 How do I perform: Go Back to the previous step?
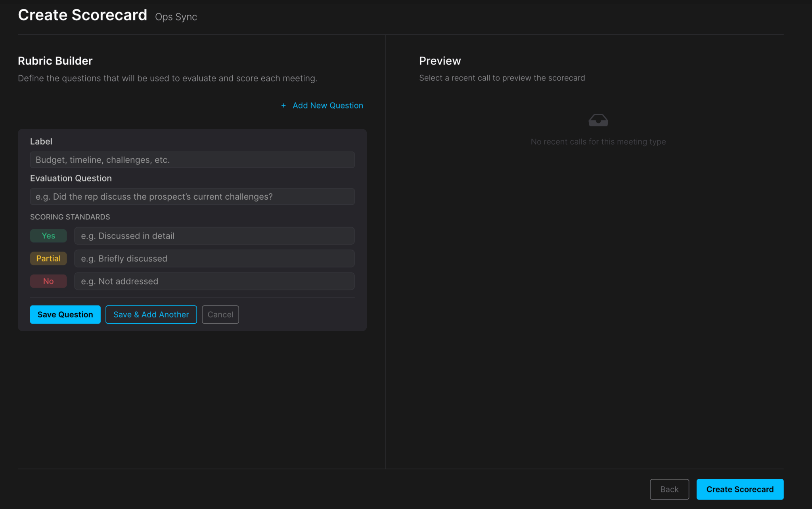point(669,489)
